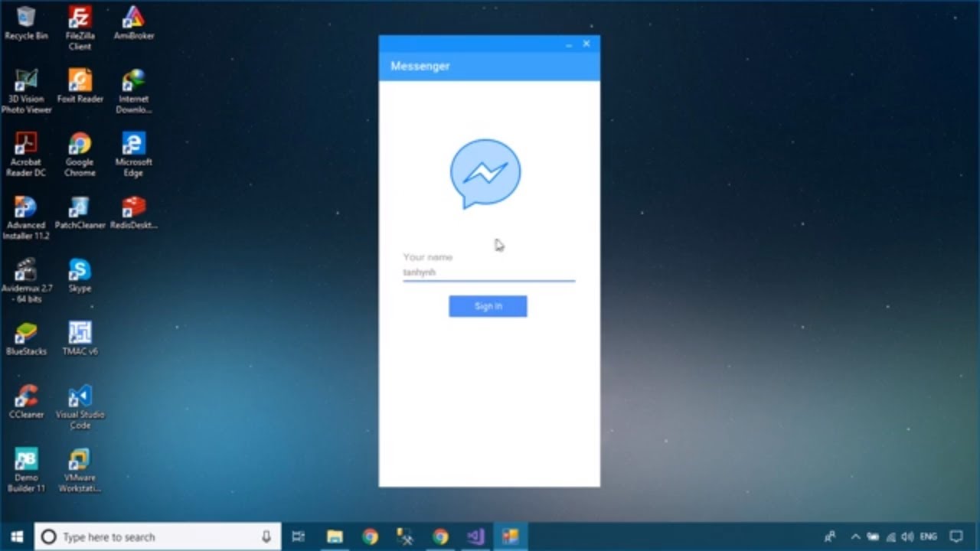
Task: Open the first Chrome taskbar icon
Action: tap(370, 536)
